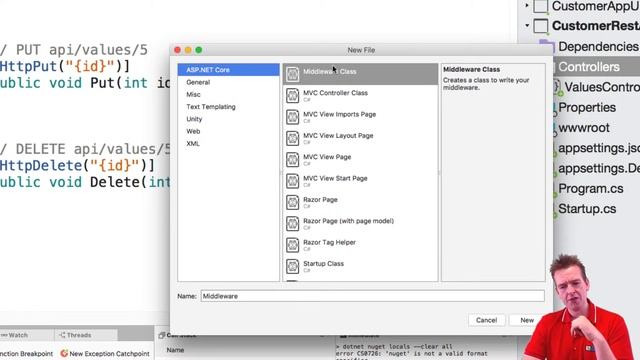
Task: Select ValuesController file in solution tree
Action: coord(602,87)
